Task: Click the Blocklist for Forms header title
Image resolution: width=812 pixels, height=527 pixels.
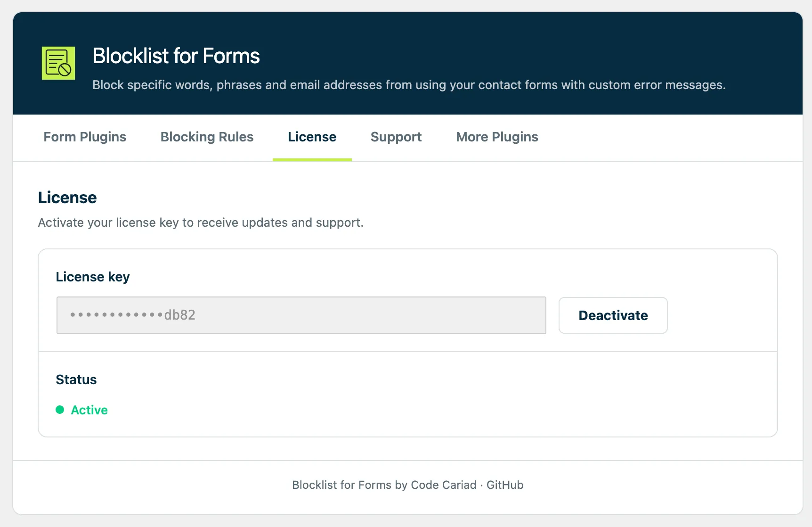Action: pos(176,56)
